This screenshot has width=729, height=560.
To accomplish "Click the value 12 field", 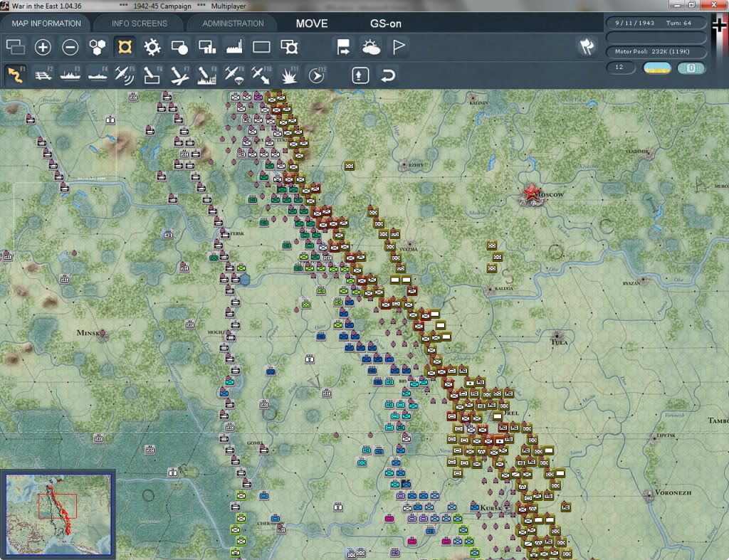I will pyautogui.click(x=620, y=68).
